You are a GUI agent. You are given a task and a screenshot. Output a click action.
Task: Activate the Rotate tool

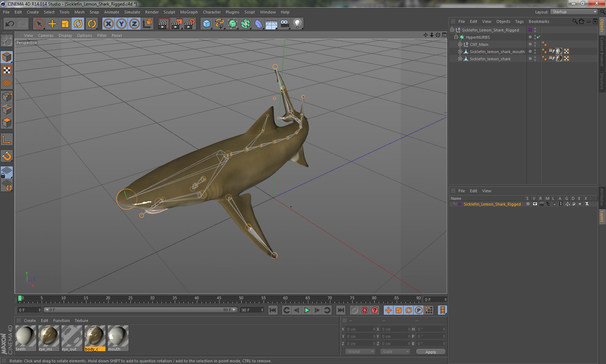pos(78,24)
